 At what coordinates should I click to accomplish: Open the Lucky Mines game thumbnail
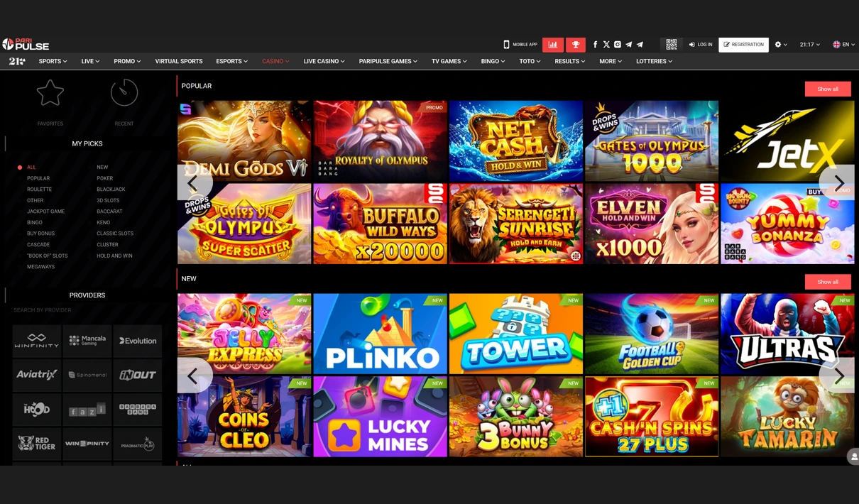tap(380, 417)
